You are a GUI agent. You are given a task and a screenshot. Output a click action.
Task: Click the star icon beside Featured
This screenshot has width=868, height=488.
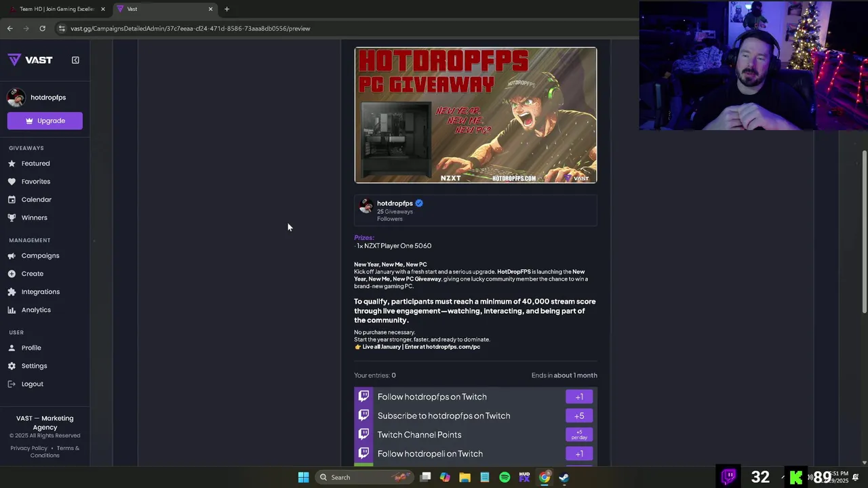[12, 163]
